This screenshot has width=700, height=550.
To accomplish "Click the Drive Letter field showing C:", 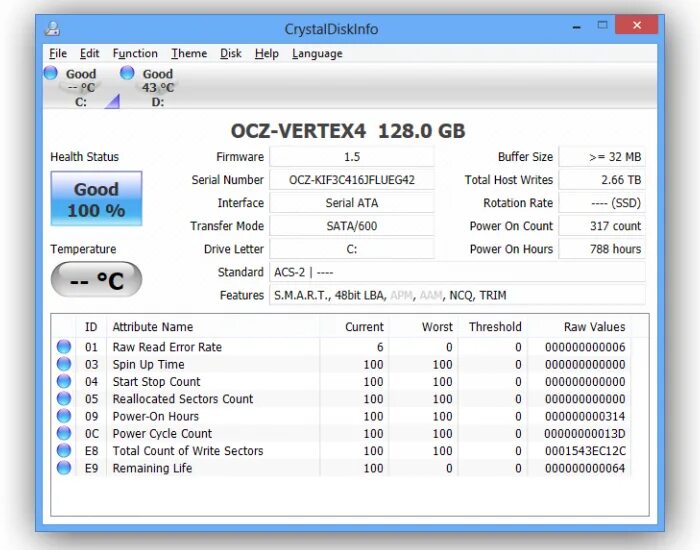I will click(x=352, y=249).
